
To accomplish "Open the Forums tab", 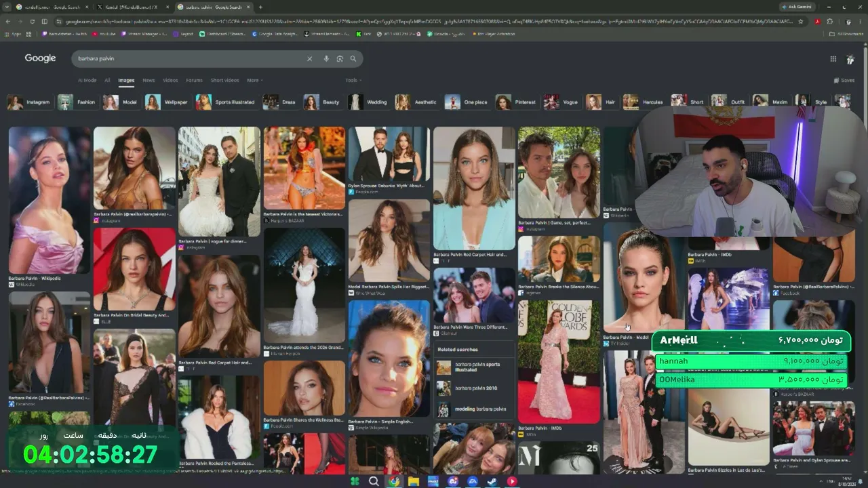I will (x=194, y=80).
